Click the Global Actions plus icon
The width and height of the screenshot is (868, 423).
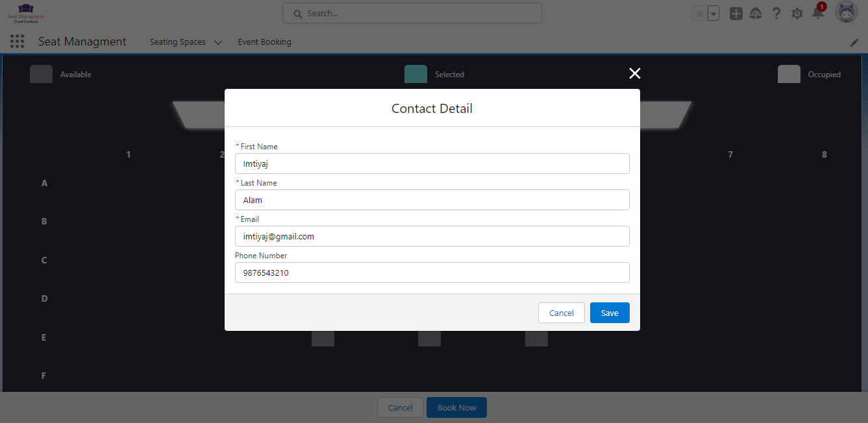pyautogui.click(x=736, y=14)
